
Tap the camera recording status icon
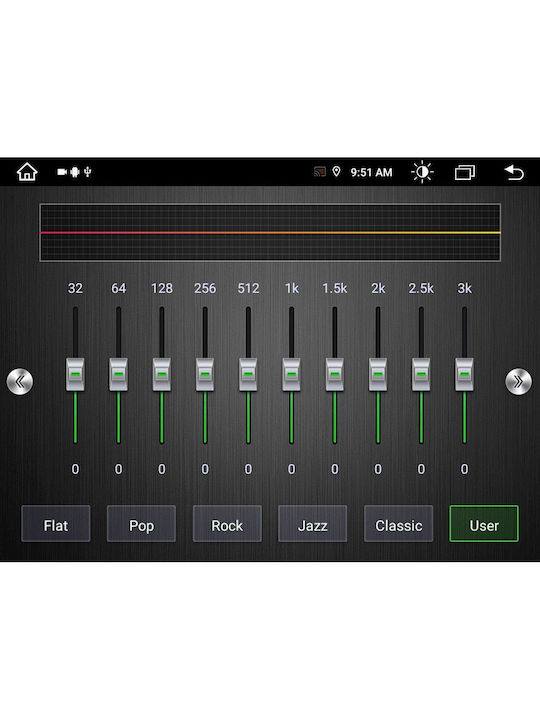point(62,172)
